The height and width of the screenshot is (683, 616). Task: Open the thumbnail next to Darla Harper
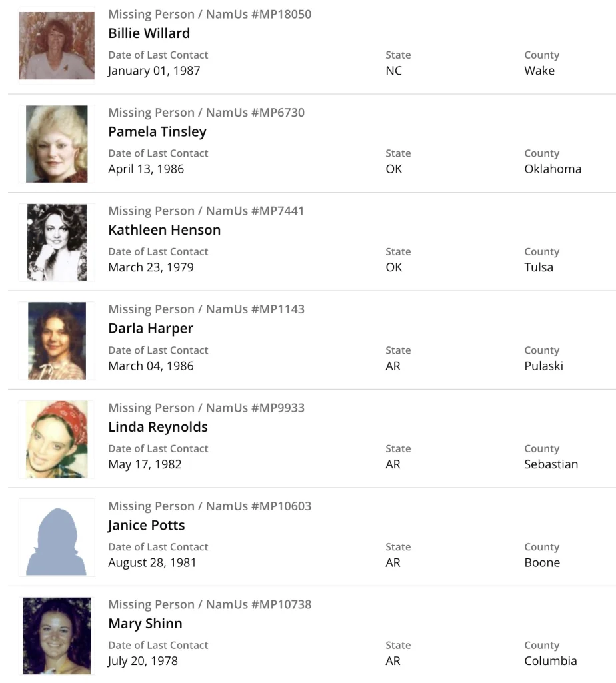57,341
